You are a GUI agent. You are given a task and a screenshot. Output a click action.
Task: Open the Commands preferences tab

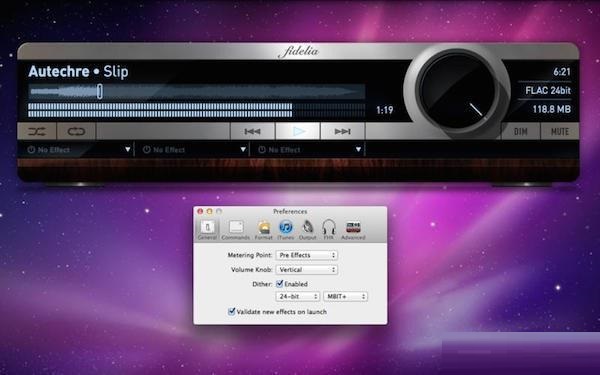click(236, 230)
